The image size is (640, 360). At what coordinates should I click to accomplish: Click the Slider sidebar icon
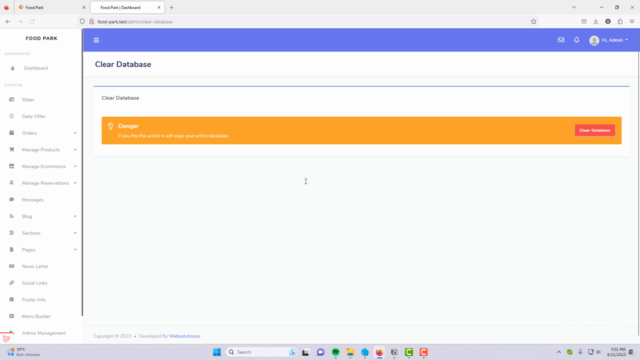11,100
